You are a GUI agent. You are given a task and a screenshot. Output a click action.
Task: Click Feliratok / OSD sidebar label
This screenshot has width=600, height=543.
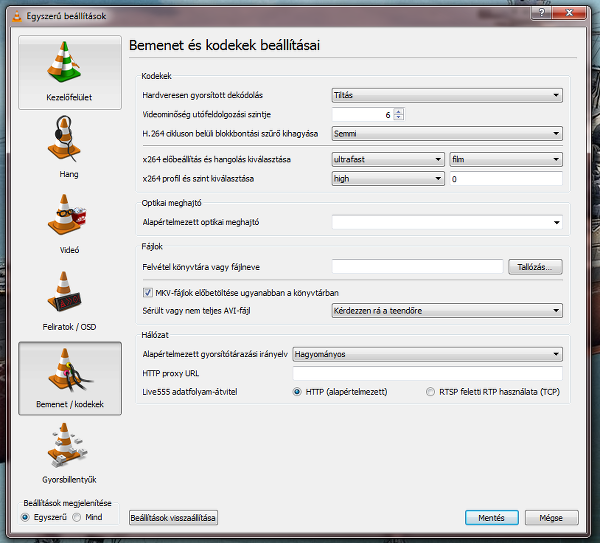[x=69, y=327]
